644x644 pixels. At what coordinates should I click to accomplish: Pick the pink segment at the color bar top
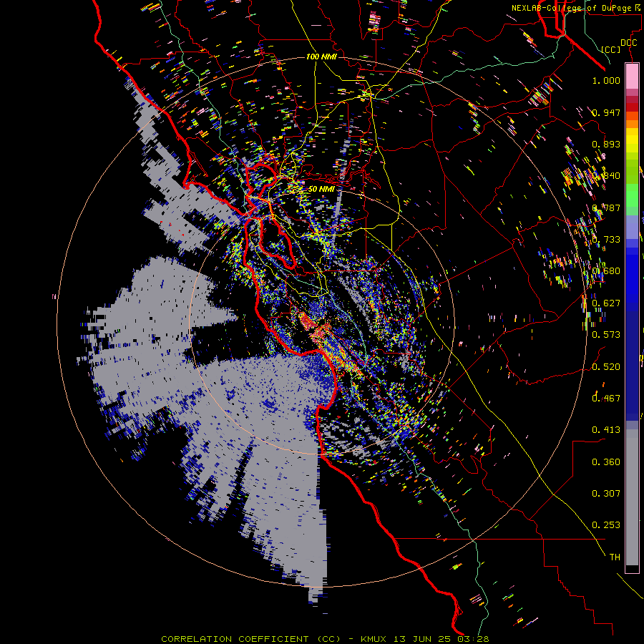pos(632,76)
